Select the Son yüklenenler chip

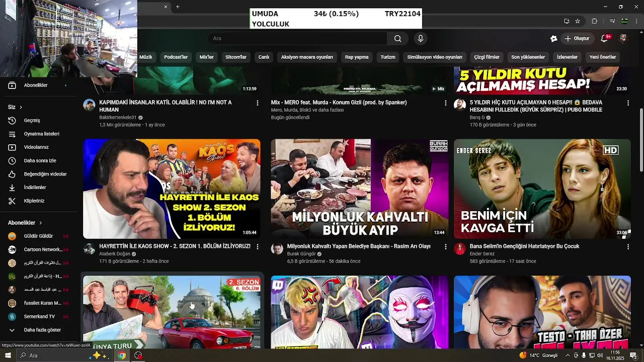click(x=528, y=57)
